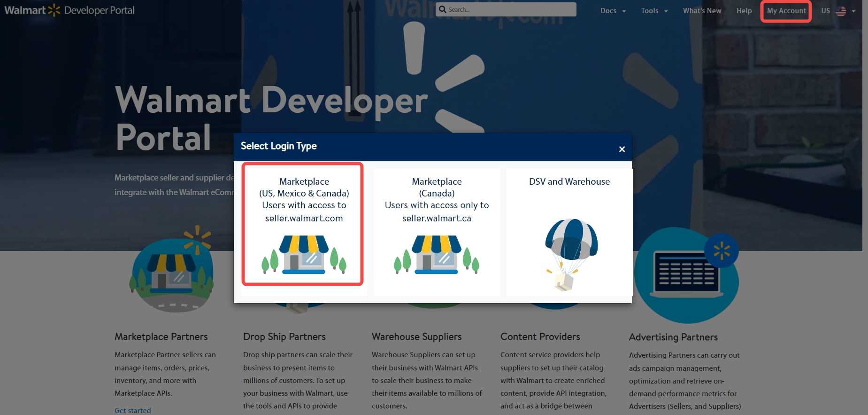Viewport: 868px width, 415px height.
Task: Open My Account
Action: pos(786,11)
